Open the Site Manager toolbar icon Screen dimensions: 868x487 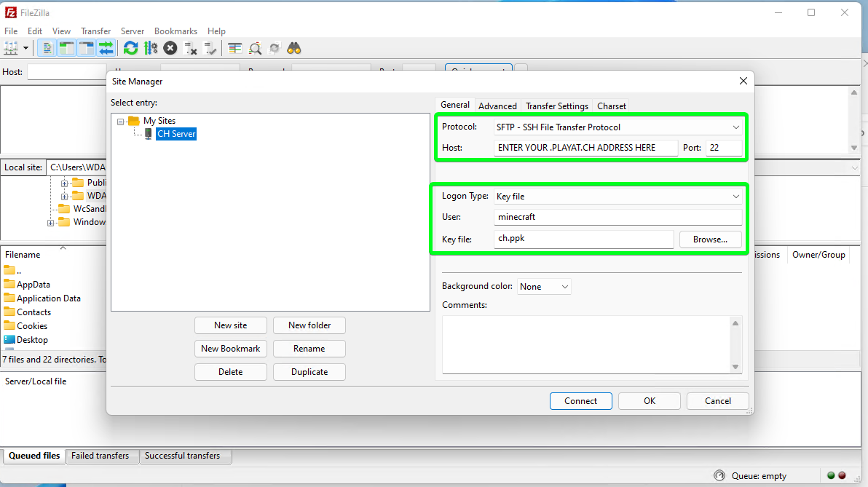click(x=11, y=49)
